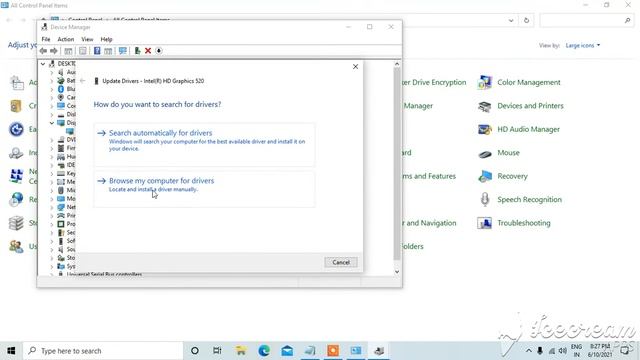Click the Ease of Access Center icon
640x360 pixels.
[16, 129]
